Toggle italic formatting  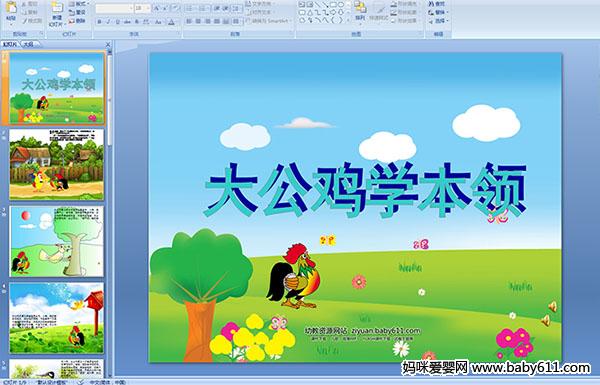109,22
